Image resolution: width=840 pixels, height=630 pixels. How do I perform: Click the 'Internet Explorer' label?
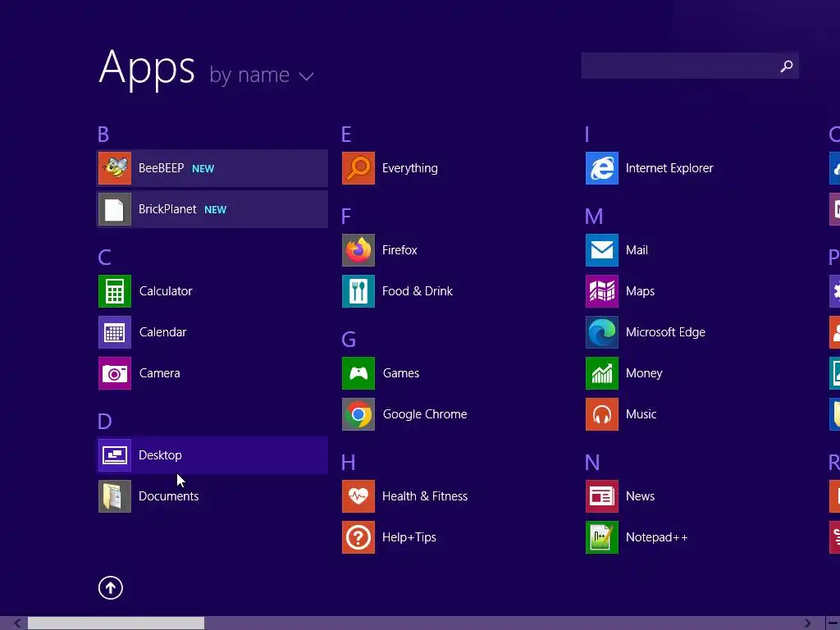[669, 168]
